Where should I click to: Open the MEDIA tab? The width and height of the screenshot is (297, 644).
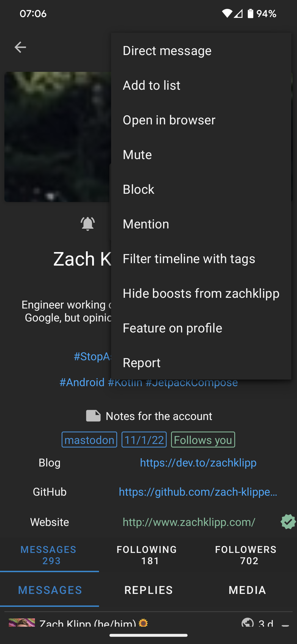[x=247, y=590]
